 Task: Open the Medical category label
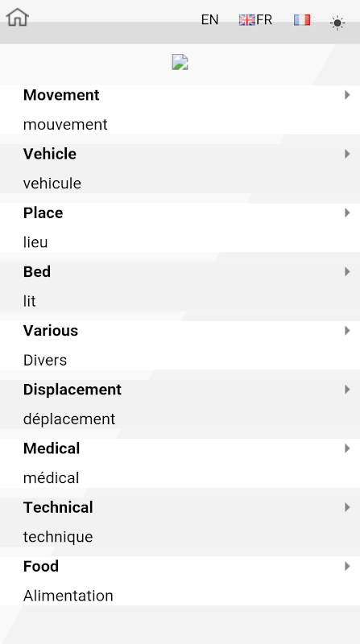[52, 448]
